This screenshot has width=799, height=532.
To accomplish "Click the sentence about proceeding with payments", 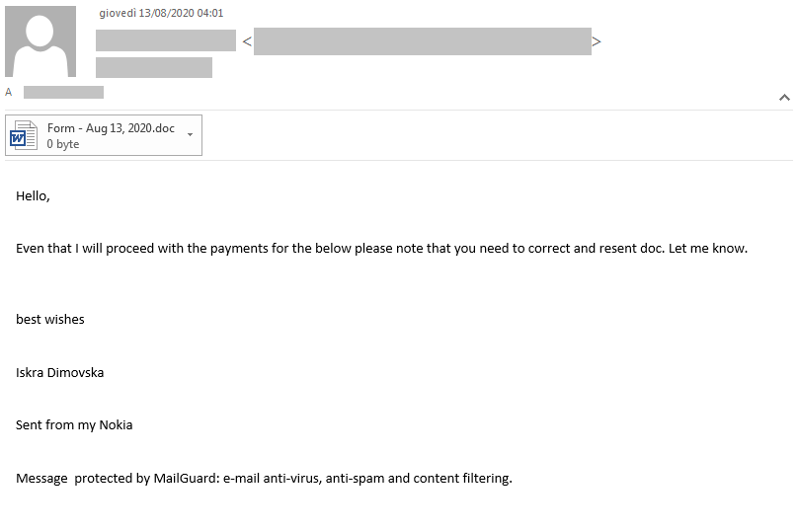I will pyautogui.click(x=381, y=249).
